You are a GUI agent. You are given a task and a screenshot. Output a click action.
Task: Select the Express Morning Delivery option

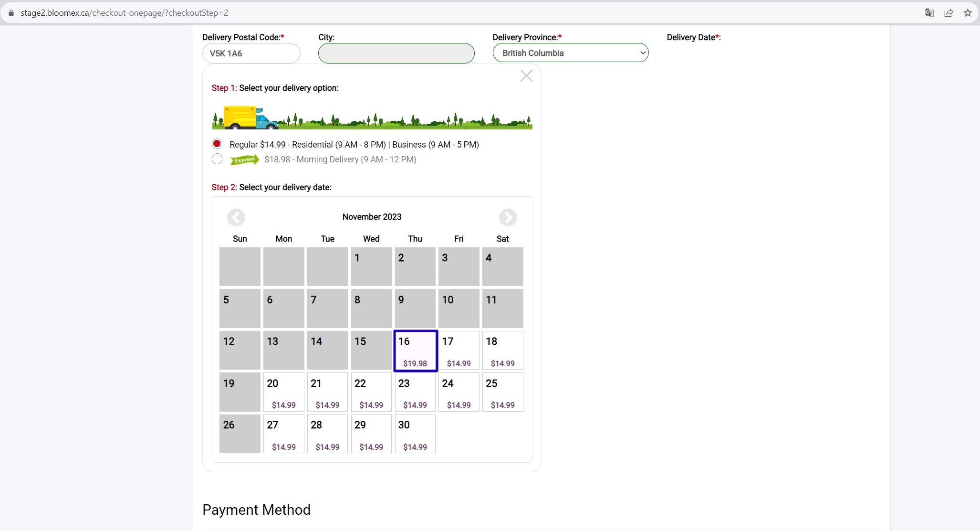pos(217,159)
